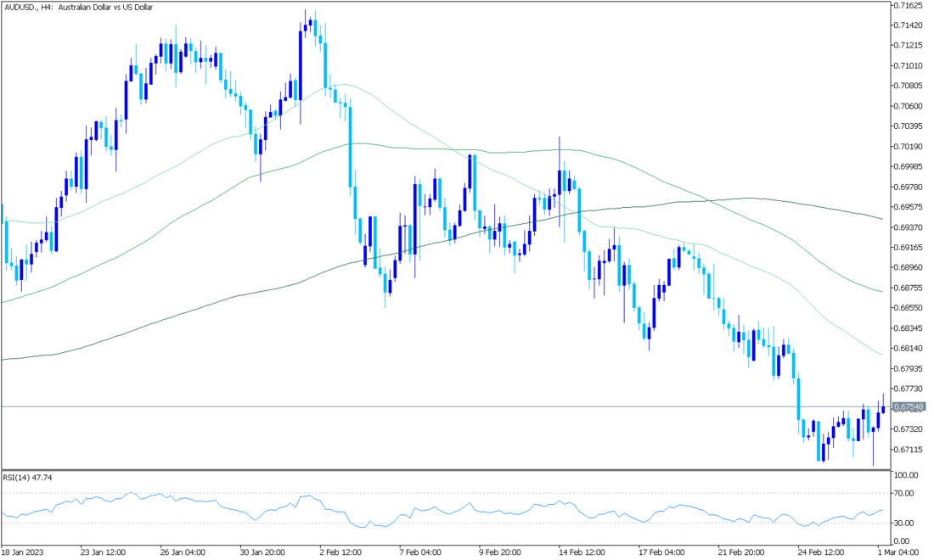
Task: Select the RSI(14) 47.74 indicator label
Action: 25,479
